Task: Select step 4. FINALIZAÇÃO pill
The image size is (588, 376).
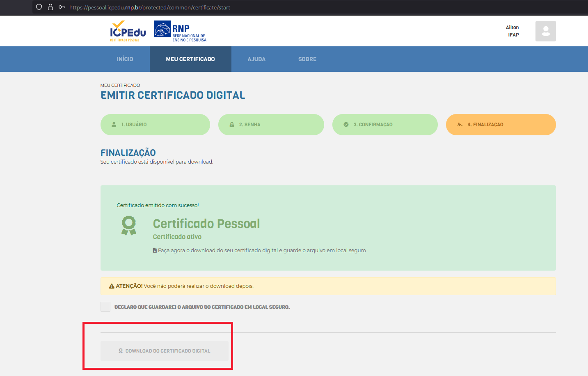Action: pos(501,125)
